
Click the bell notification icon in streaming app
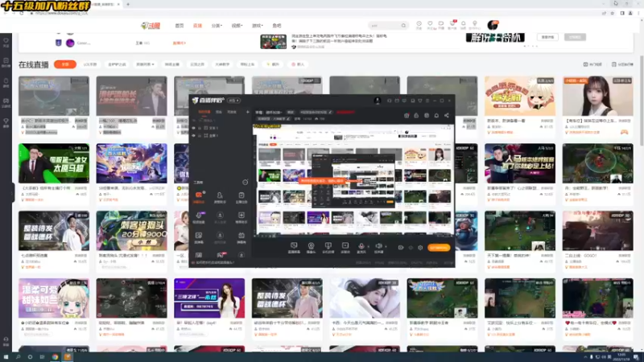436,115
